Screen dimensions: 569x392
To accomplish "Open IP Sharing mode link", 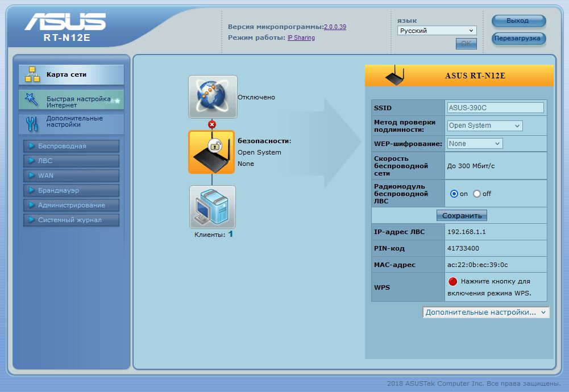I will pos(301,37).
